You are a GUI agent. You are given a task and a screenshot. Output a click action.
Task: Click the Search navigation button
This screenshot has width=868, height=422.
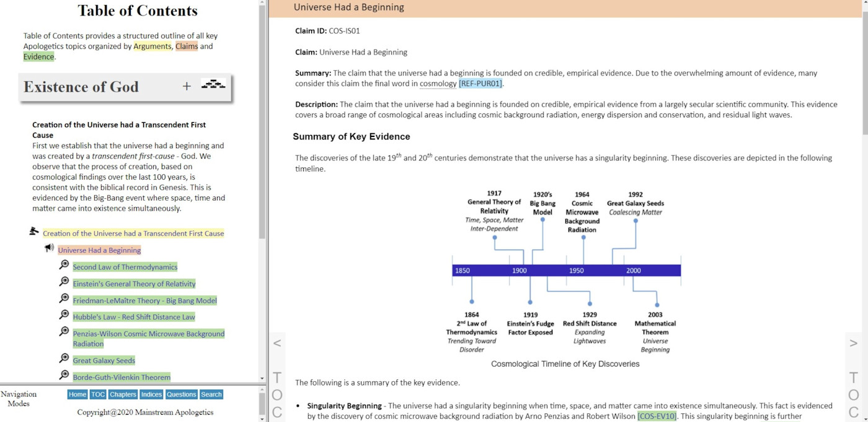pos(211,394)
